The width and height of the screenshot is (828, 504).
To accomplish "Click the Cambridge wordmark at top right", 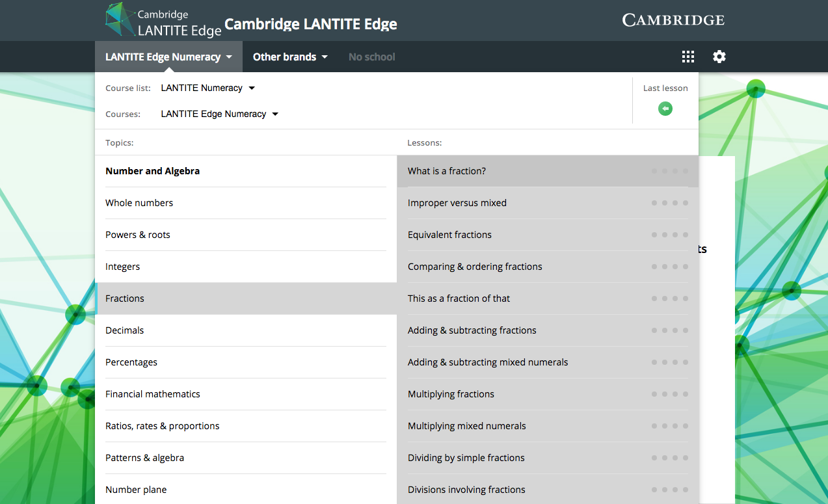I will (x=673, y=20).
